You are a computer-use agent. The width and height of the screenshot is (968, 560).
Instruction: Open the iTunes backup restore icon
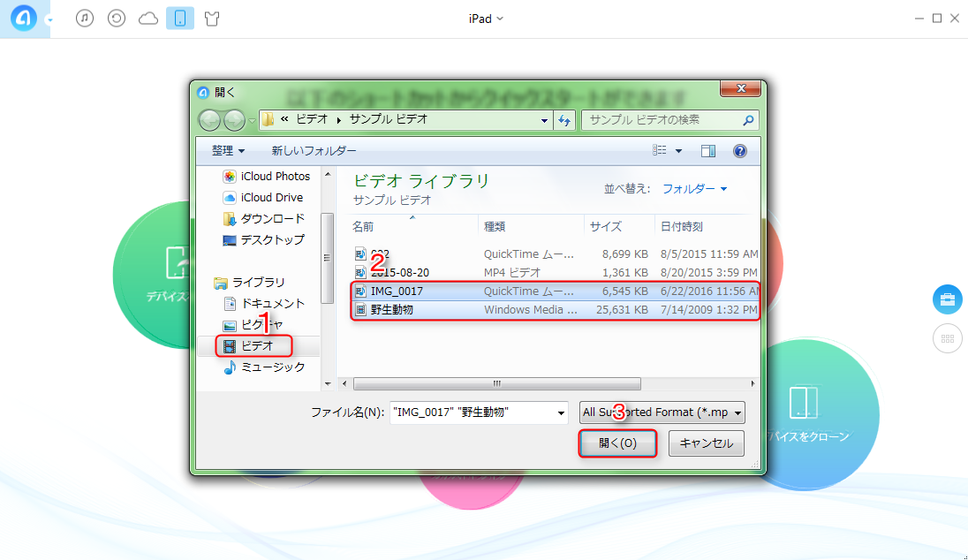click(x=116, y=19)
